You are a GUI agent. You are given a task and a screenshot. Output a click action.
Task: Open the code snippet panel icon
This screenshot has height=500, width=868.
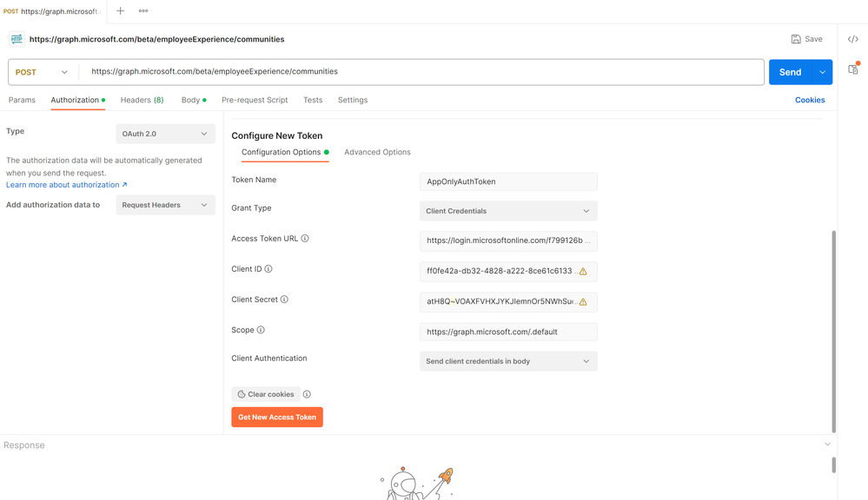coord(853,39)
